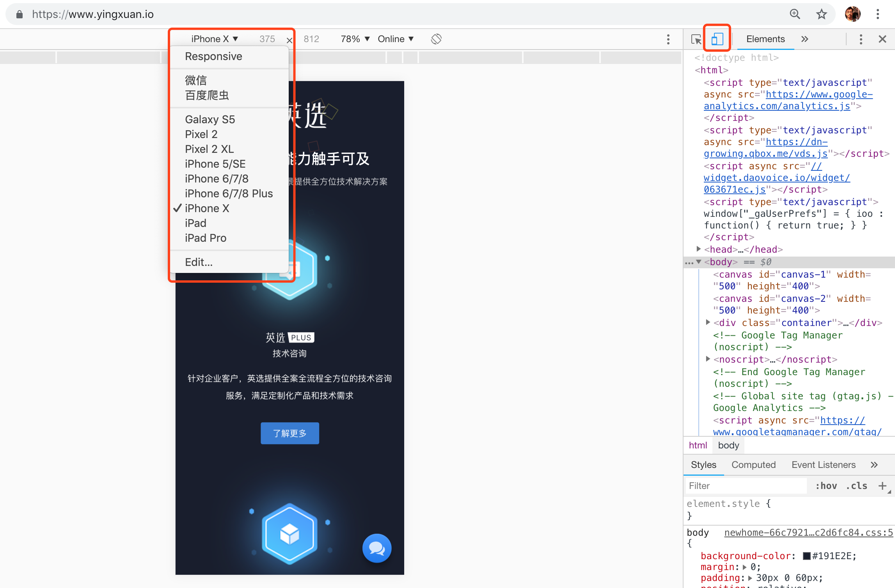The height and width of the screenshot is (588, 895).
Task: Switch to the Styles tab
Action: click(x=703, y=464)
